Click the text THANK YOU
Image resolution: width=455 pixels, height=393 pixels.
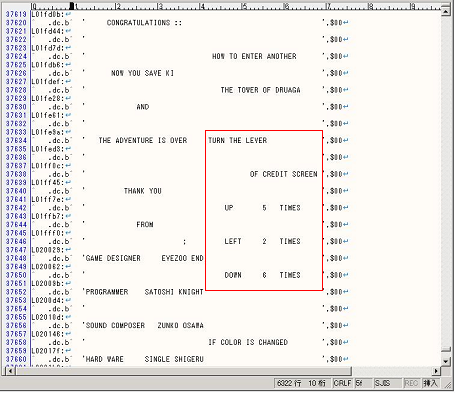pos(143,191)
